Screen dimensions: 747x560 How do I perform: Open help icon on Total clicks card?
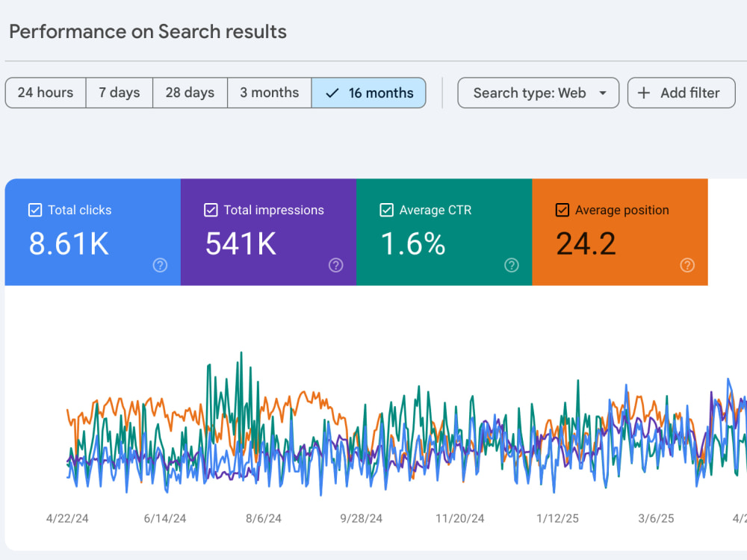[160, 265]
